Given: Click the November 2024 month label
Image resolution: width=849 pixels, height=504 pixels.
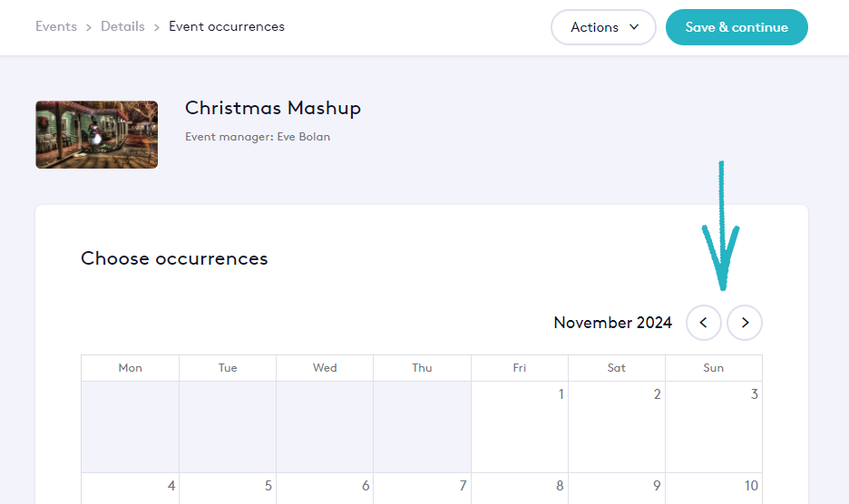Looking at the screenshot, I should 613,323.
